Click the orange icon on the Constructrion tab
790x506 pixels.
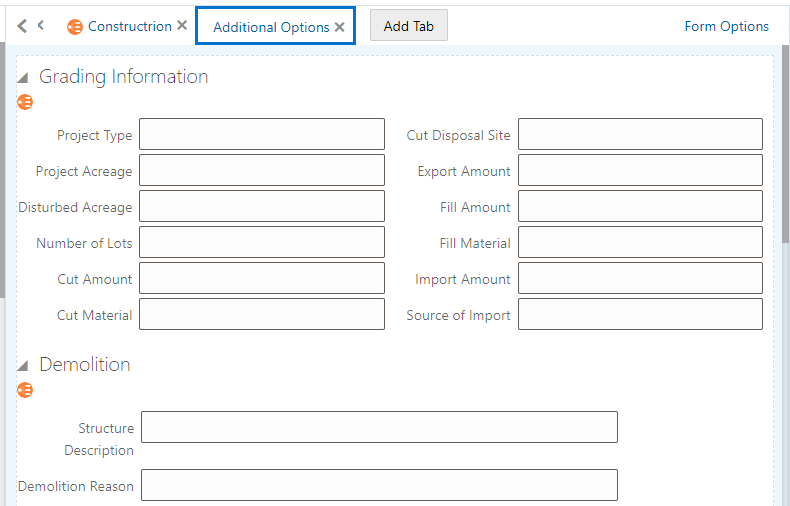point(75,27)
